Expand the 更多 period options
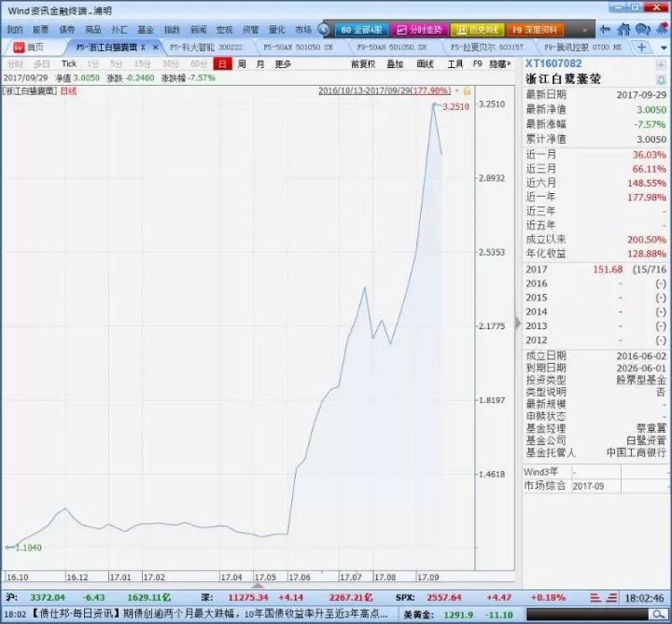 click(x=283, y=64)
